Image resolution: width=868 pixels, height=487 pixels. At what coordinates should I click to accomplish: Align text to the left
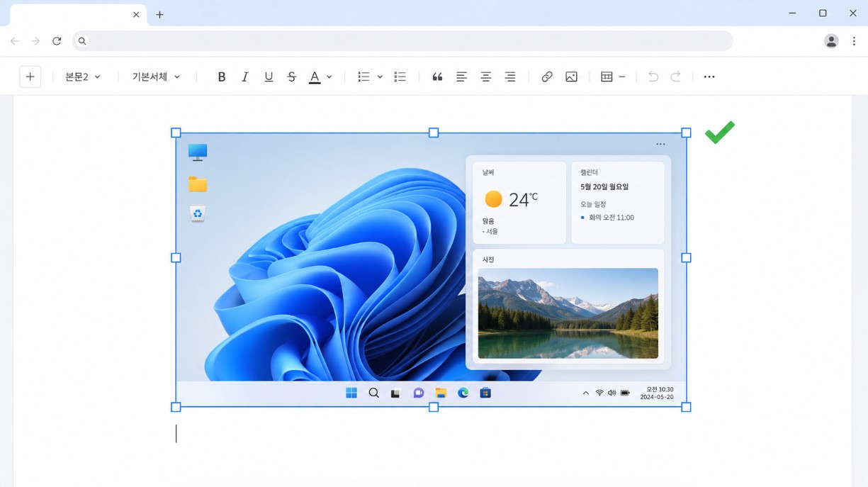462,77
